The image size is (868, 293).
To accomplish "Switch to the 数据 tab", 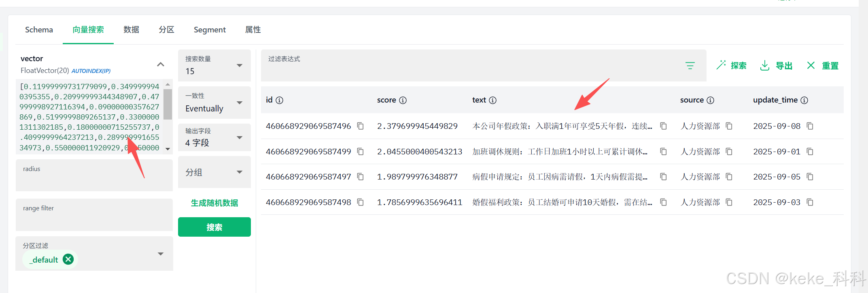I will coord(132,30).
